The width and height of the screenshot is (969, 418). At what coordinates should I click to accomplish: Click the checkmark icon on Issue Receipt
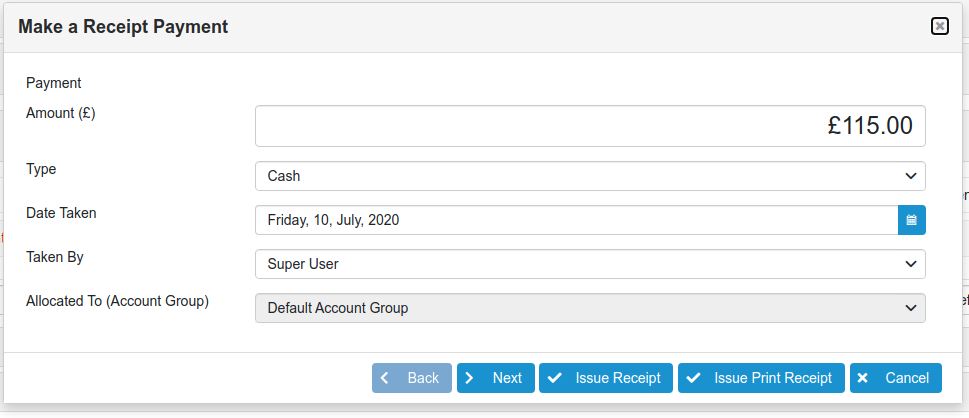[554, 378]
